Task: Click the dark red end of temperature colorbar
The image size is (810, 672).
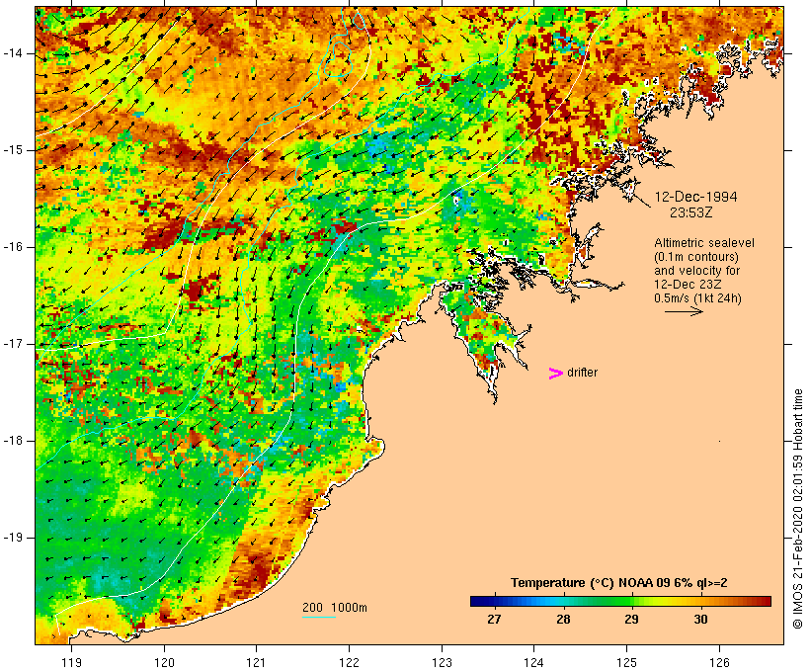Action: pyautogui.click(x=766, y=601)
